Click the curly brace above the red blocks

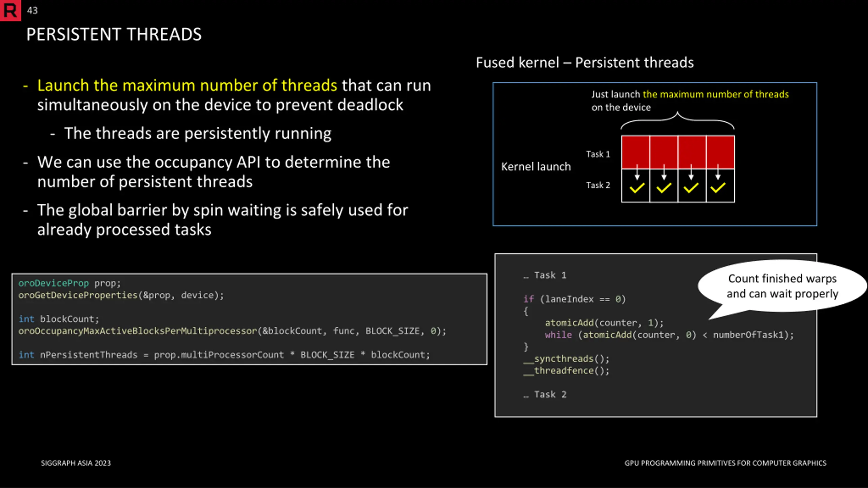pos(678,121)
